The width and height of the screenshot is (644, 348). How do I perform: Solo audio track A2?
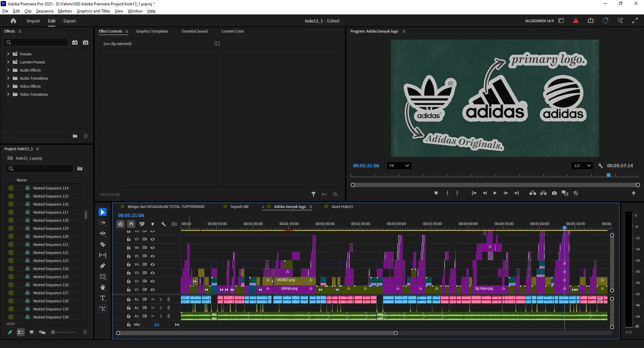pyautogui.click(x=161, y=308)
